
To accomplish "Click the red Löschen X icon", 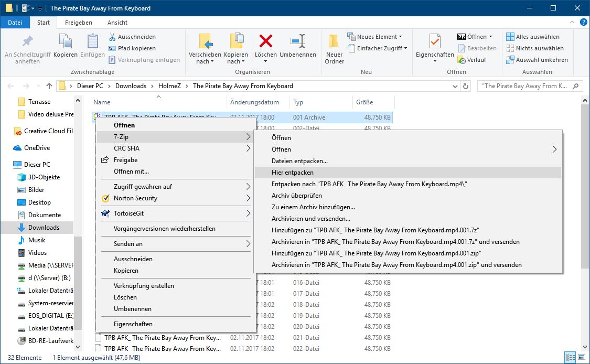I will 266,41.
